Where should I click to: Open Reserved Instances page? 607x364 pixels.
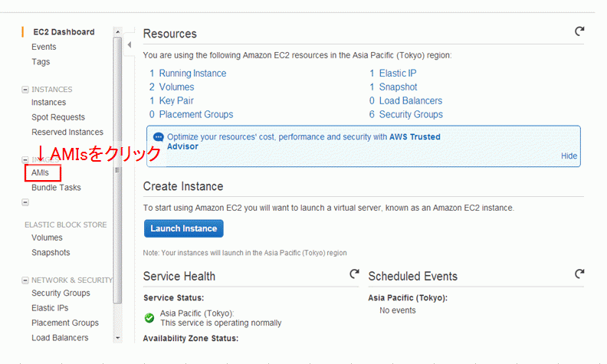[67, 132]
